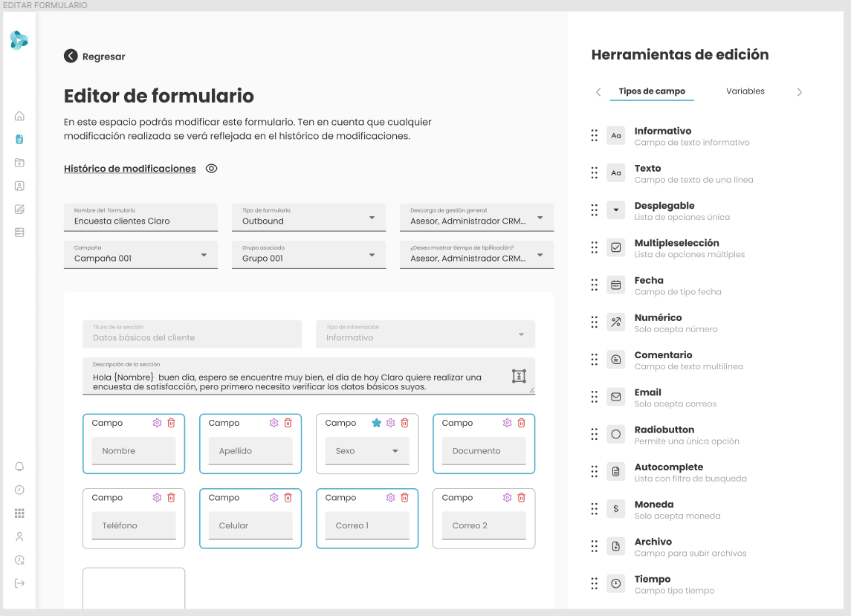Open the home icon in the sidebar
This screenshot has width=851, height=616.
tap(19, 116)
